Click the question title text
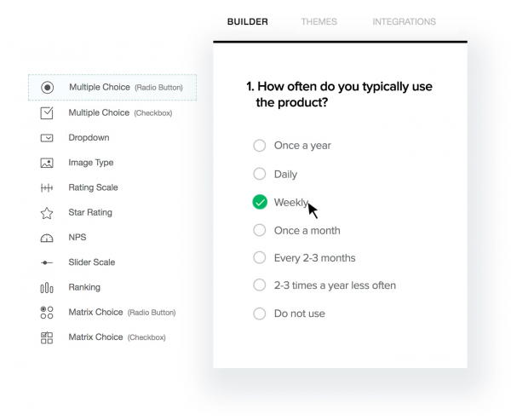Screen dimensions: 511x420 (x=339, y=95)
